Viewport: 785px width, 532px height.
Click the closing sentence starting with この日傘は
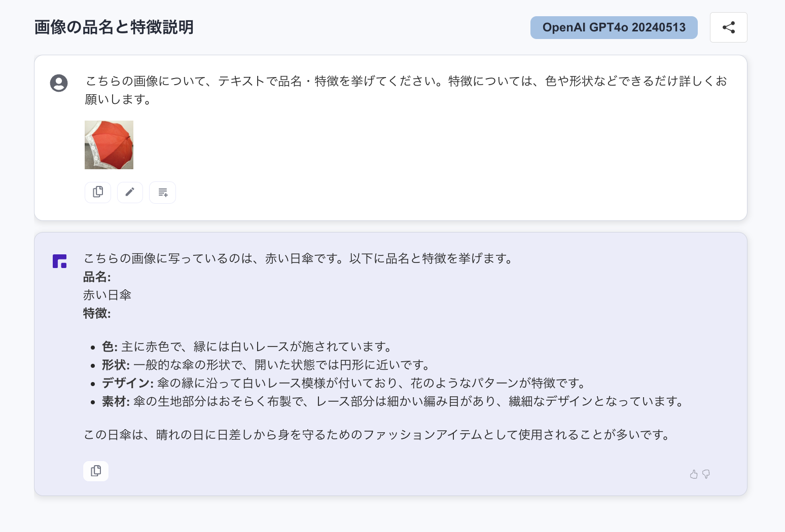(378, 435)
